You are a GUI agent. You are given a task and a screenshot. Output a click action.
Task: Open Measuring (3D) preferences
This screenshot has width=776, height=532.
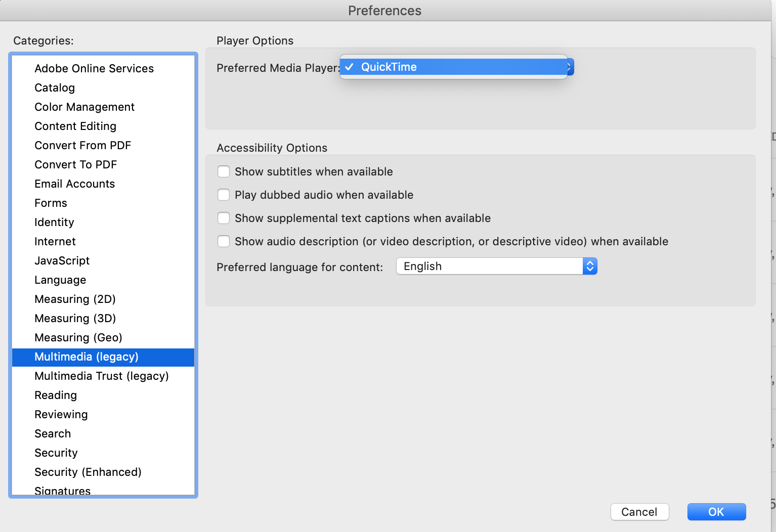[x=74, y=318]
